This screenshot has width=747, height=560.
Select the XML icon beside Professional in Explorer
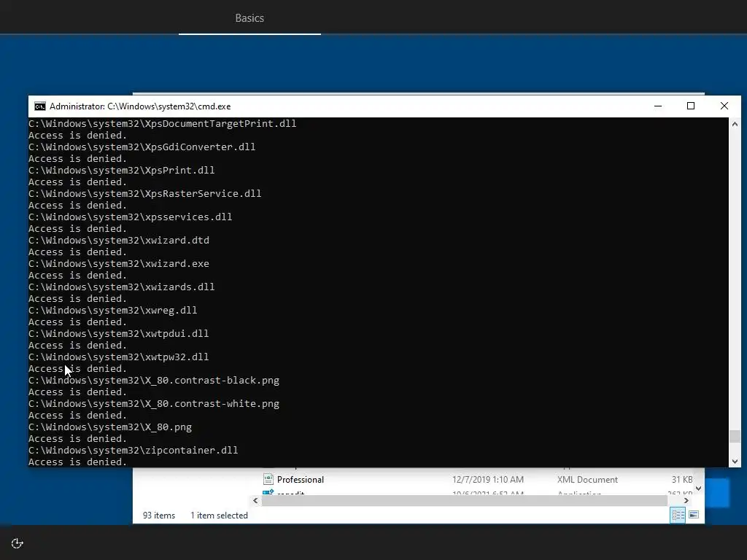[x=268, y=479]
